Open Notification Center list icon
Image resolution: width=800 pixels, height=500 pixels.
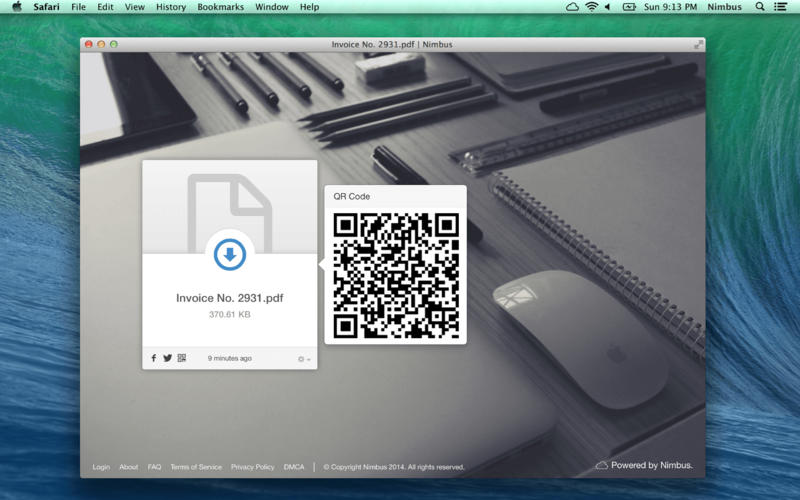click(x=780, y=7)
